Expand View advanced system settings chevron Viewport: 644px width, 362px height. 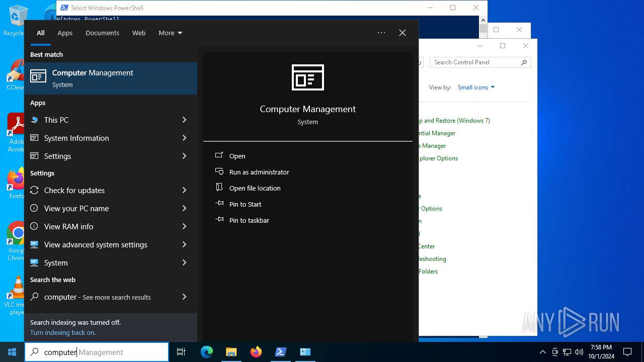click(184, 244)
